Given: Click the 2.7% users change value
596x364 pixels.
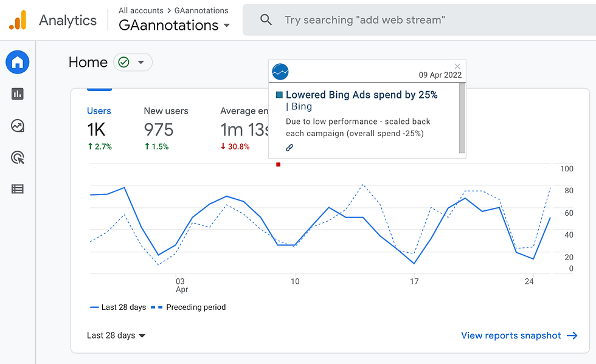Looking at the screenshot, I should 100,146.
